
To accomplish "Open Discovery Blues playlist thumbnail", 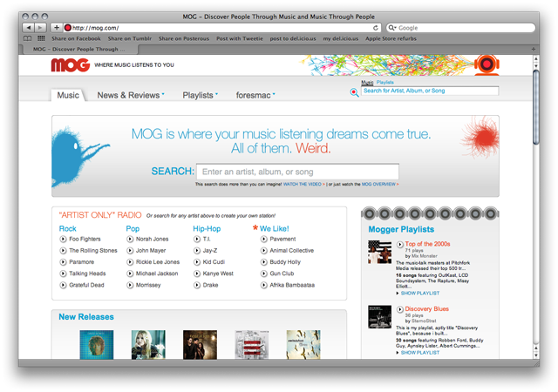I will 380,316.
